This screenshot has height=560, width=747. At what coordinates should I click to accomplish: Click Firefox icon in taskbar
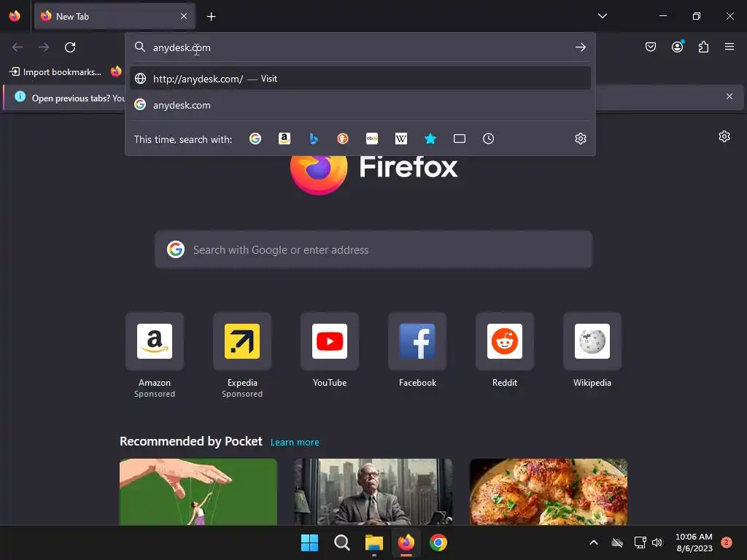406,542
